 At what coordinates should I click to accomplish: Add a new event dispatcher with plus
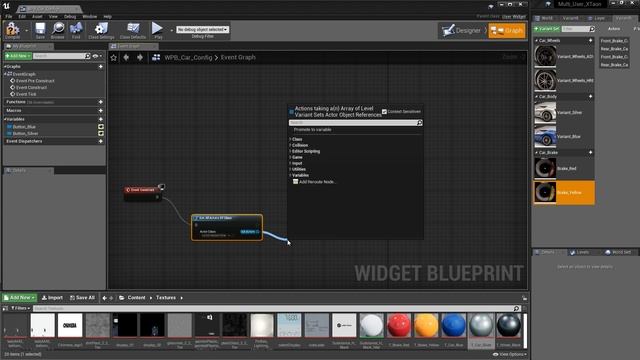101,141
